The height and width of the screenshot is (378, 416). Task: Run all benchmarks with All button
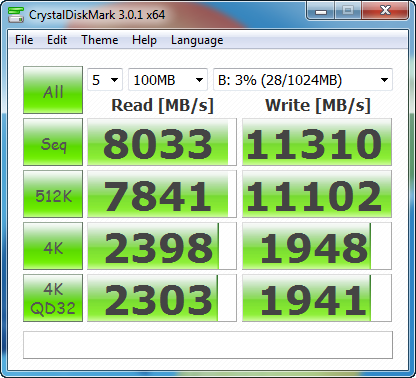coord(53,90)
